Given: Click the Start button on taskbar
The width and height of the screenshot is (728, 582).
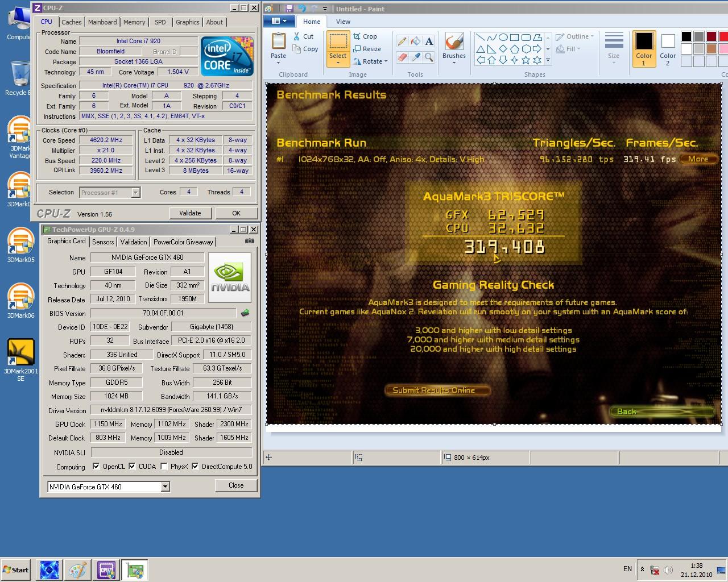Looking at the screenshot, I should pos(15,569).
